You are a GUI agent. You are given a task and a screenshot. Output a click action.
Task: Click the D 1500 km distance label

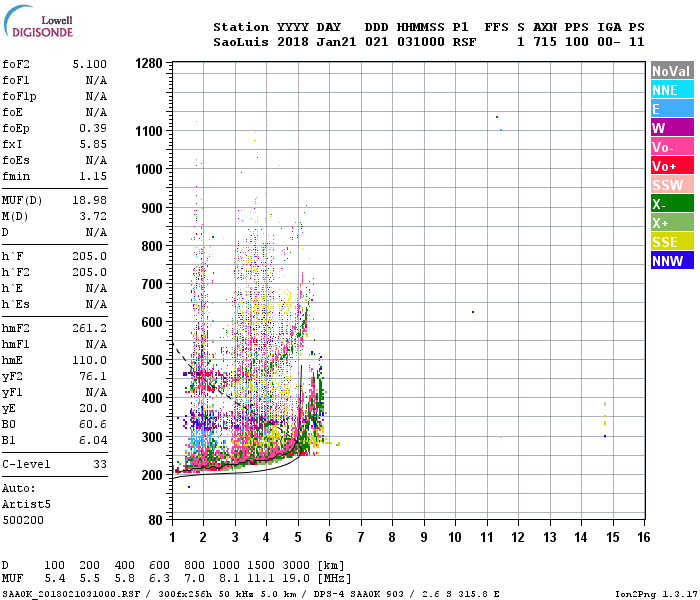pyautogui.click(x=261, y=565)
